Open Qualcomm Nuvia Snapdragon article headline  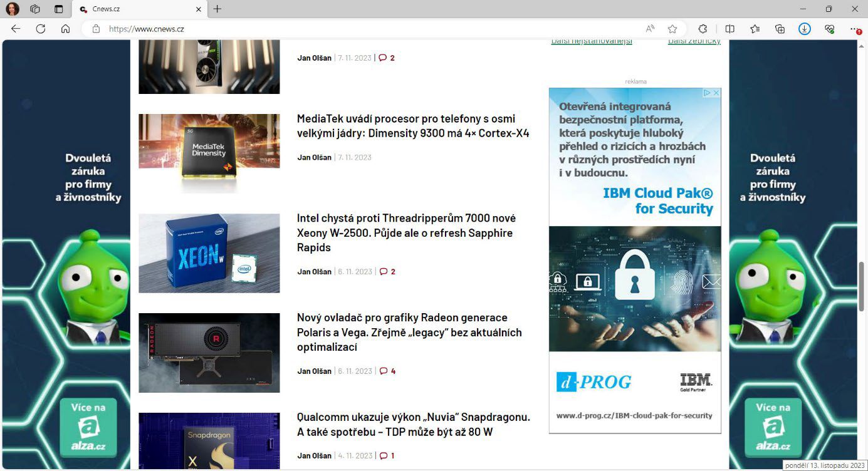414,425
